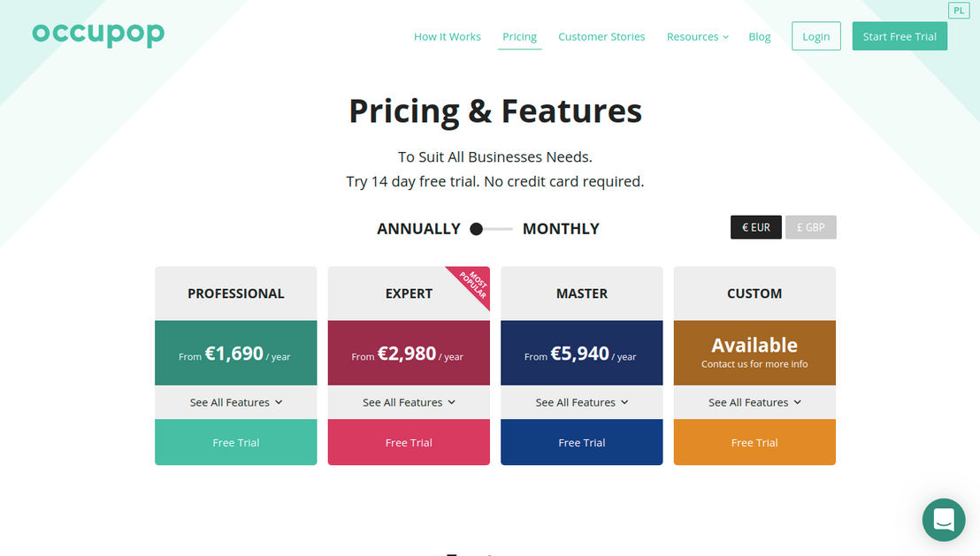This screenshot has height=556, width=980.
Task: Toggle the Annually/Monthly billing switch
Action: (x=491, y=229)
